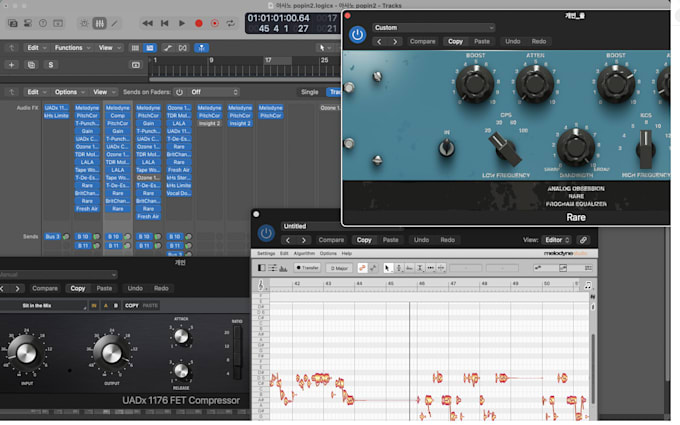Click Melodyne plugin slot above Comp
The width and height of the screenshot is (680, 425).
point(118,108)
